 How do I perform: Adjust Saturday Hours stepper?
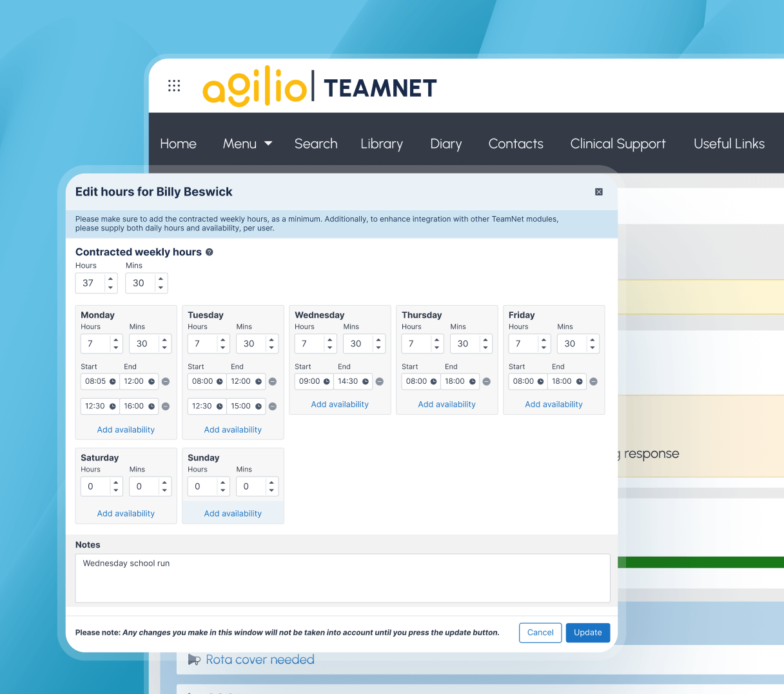pyautogui.click(x=116, y=486)
